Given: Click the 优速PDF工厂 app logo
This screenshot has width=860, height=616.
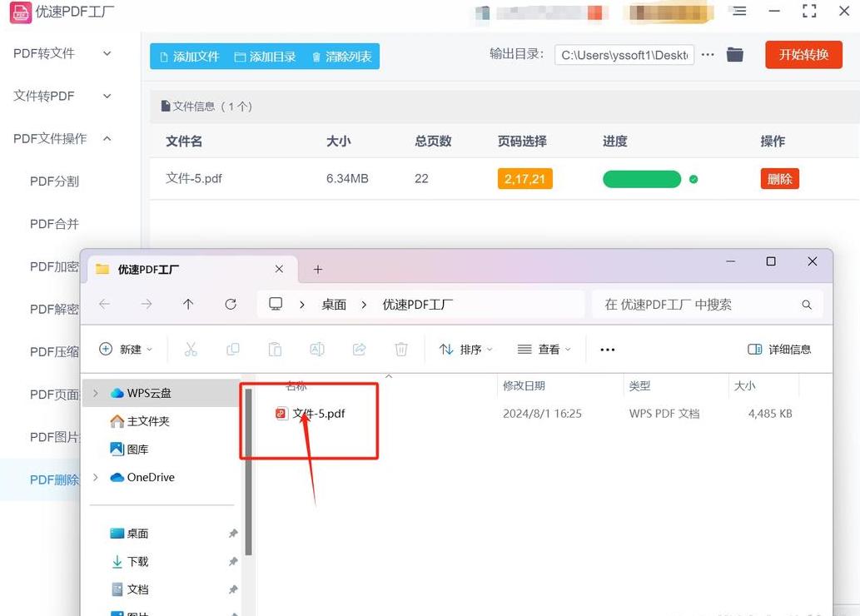Looking at the screenshot, I should [21, 12].
